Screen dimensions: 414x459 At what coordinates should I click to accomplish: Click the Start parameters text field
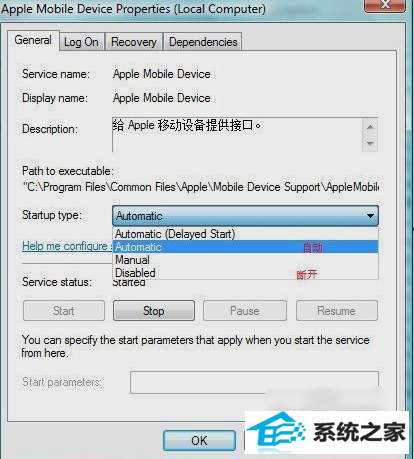click(x=254, y=382)
